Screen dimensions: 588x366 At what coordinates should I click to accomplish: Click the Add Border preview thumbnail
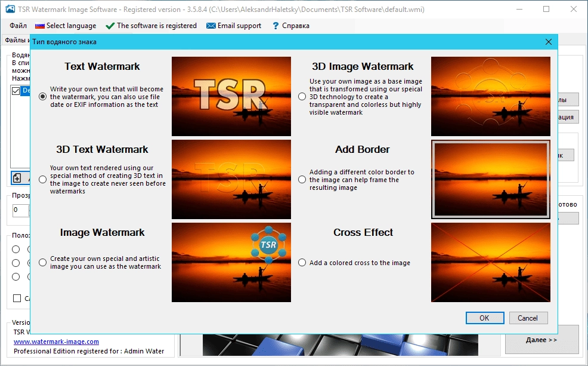click(491, 180)
